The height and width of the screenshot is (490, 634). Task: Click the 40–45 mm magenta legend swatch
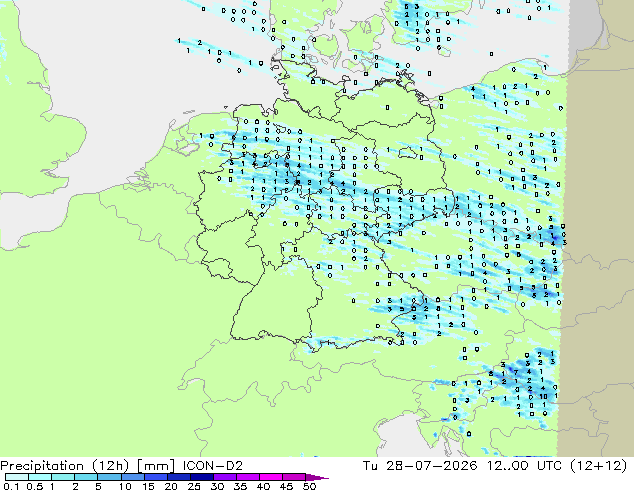pyautogui.click(x=271, y=477)
